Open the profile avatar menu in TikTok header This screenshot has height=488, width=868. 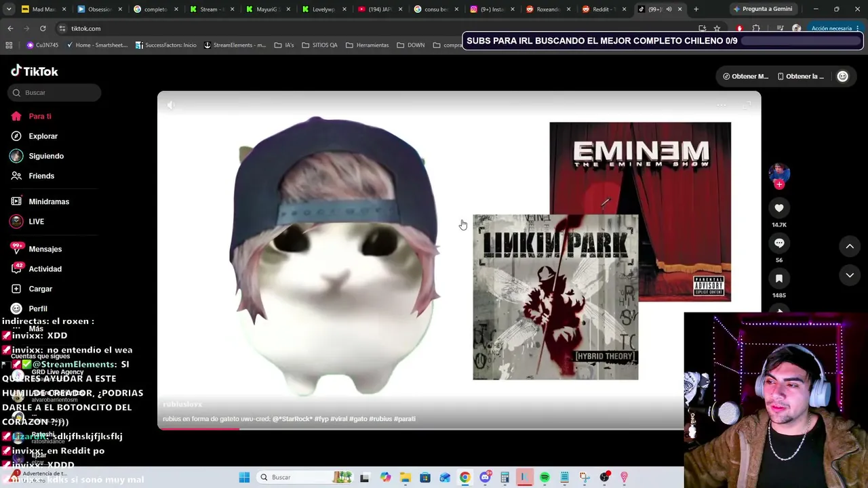843,77
